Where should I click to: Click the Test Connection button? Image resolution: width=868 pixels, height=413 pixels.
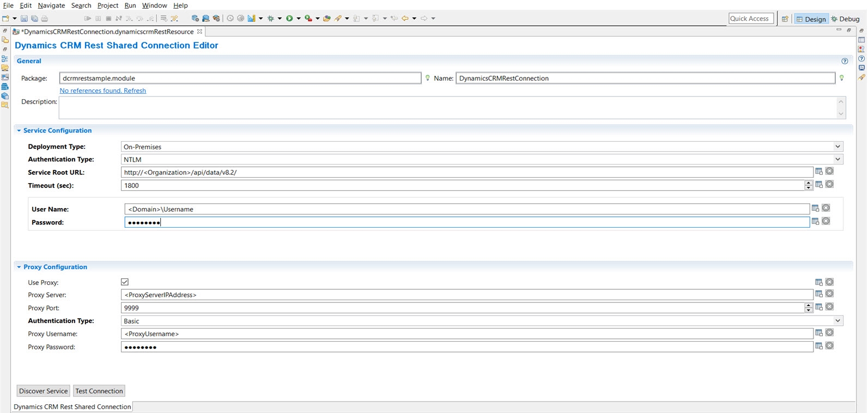[99, 391]
